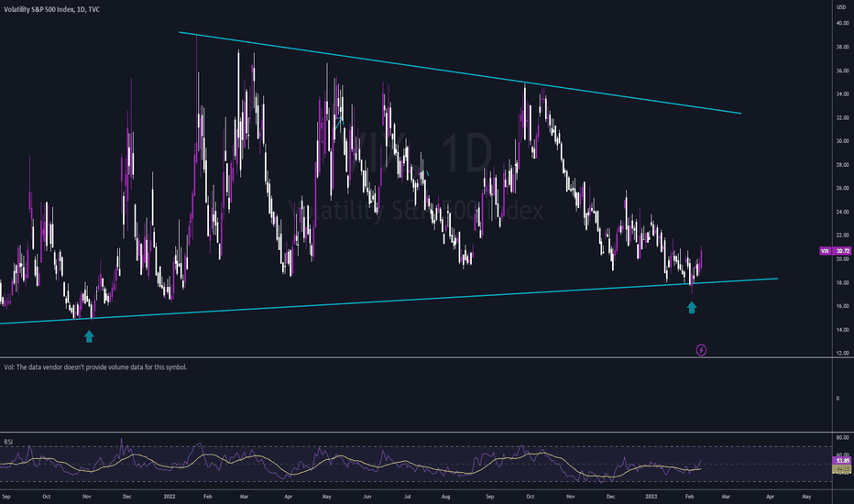Click the Volatility S&P 500 Index title
The width and height of the screenshot is (854, 504).
click(51, 9)
